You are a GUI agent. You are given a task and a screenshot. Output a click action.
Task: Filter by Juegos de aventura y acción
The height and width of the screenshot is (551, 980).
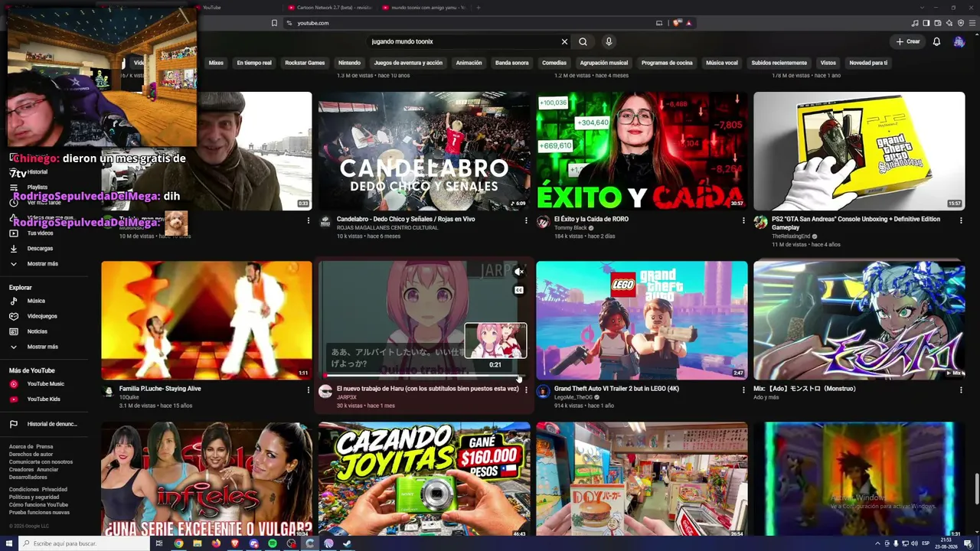click(x=408, y=63)
